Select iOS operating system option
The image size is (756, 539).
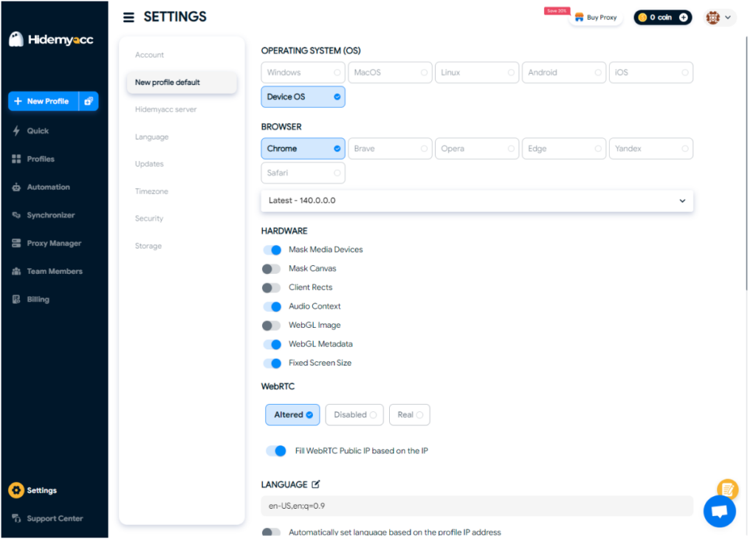click(x=651, y=72)
